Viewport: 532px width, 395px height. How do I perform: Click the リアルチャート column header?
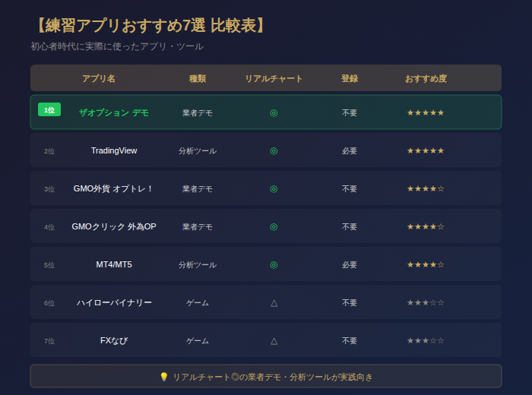[274, 78]
